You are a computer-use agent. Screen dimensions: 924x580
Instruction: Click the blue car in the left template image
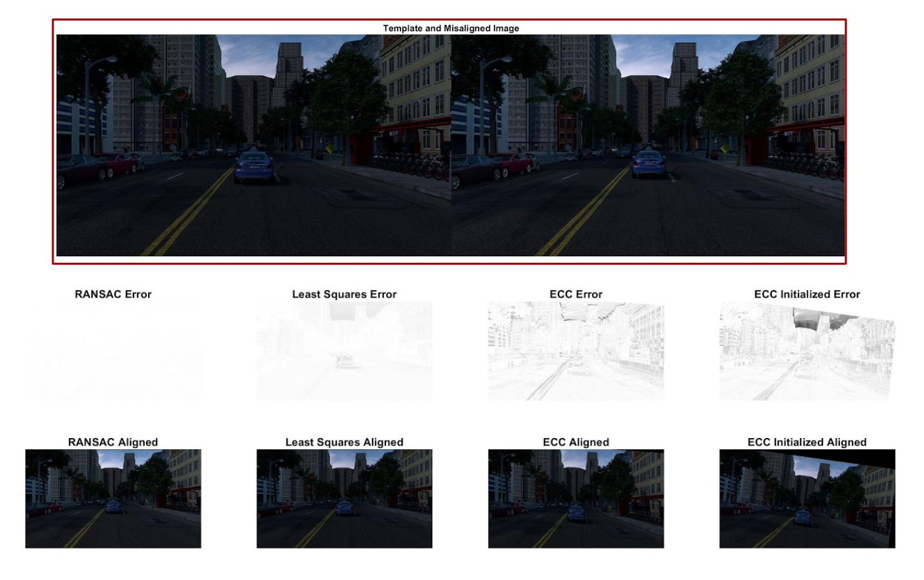254,166
